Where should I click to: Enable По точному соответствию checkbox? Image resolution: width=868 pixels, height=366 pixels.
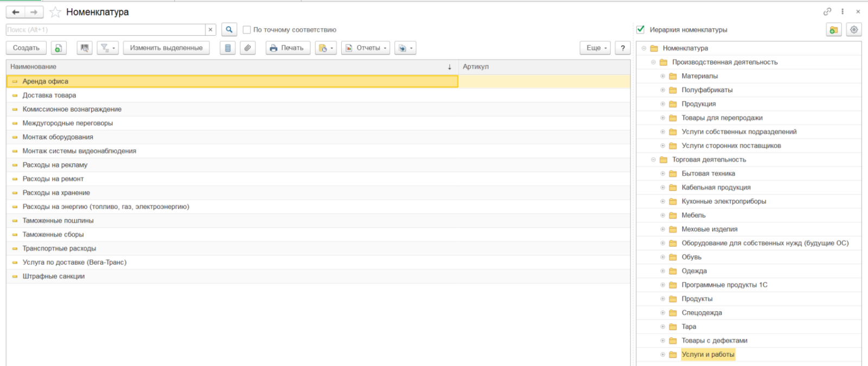pyautogui.click(x=247, y=30)
